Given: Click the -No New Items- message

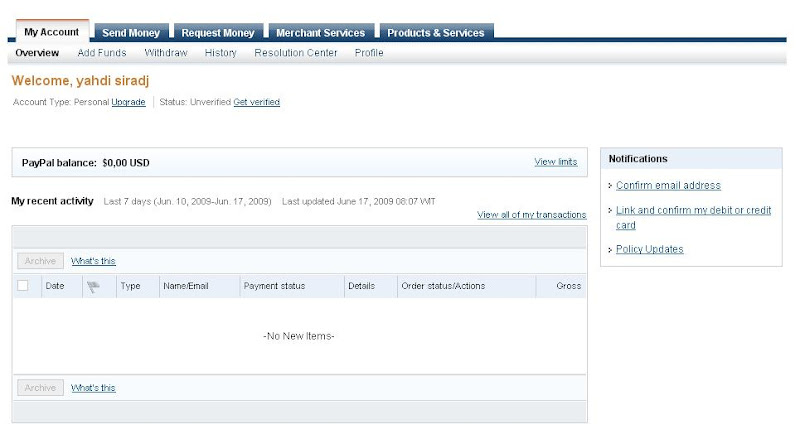Looking at the screenshot, I should click(298, 336).
